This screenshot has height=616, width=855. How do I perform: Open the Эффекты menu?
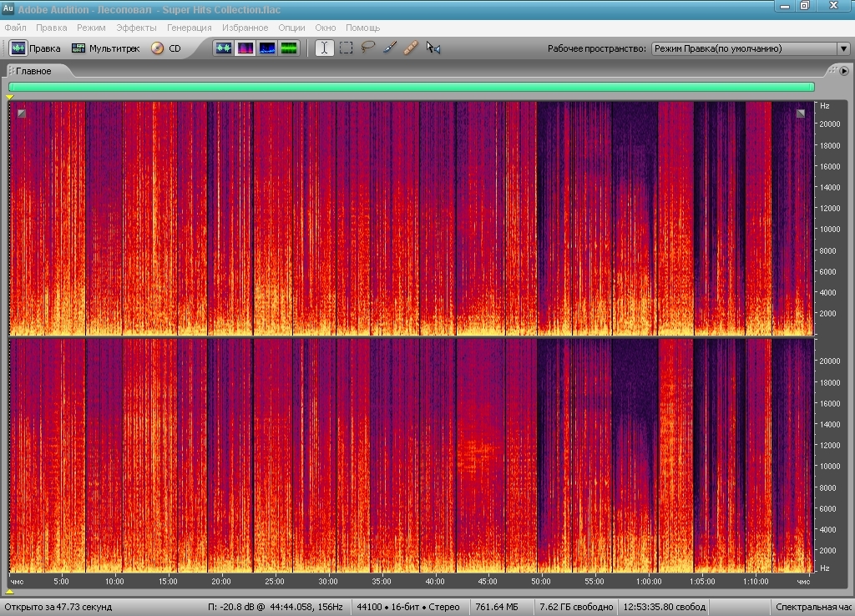tap(136, 28)
